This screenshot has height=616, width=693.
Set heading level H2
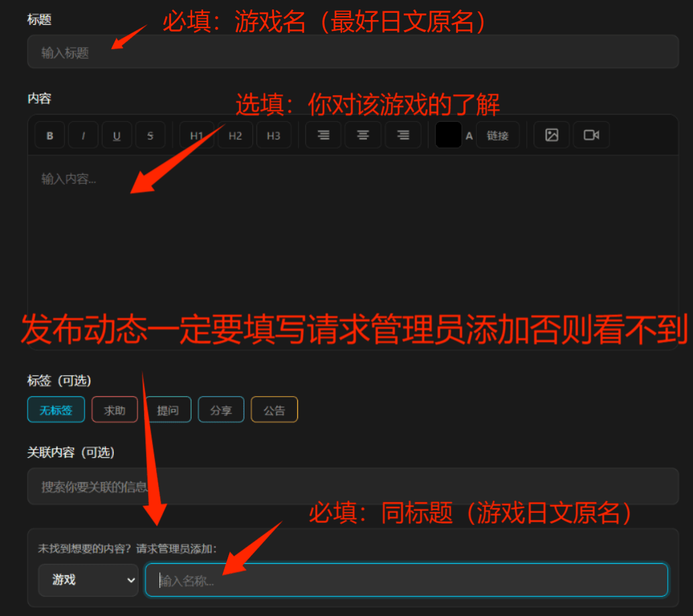(x=235, y=135)
